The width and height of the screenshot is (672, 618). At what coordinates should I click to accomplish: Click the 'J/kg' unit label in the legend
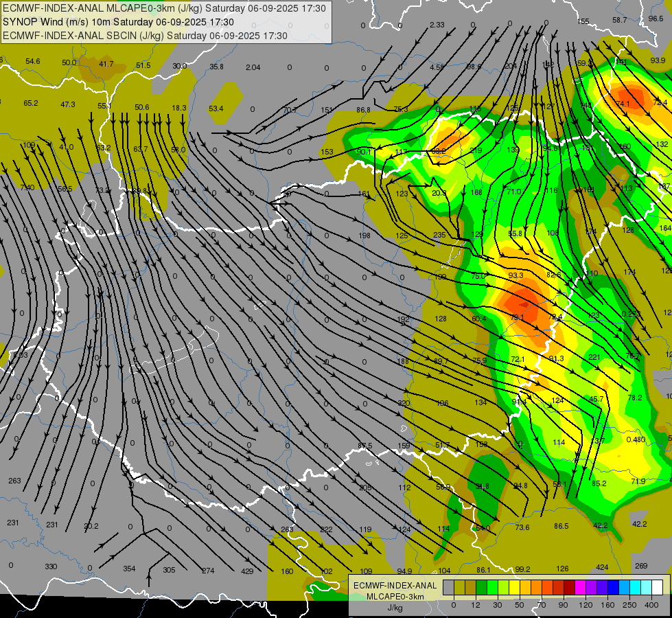click(x=395, y=607)
